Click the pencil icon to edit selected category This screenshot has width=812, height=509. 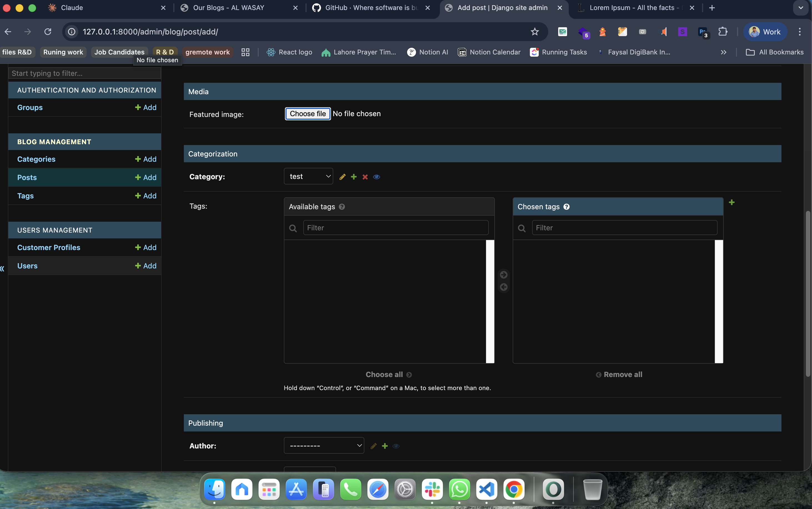[x=342, y=177]
